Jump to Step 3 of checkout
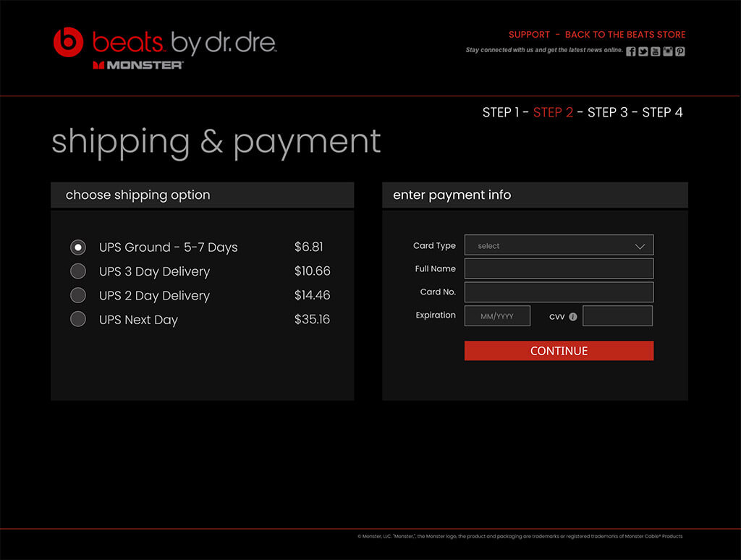Screen dimensions: 741x560 coord(608,112)
